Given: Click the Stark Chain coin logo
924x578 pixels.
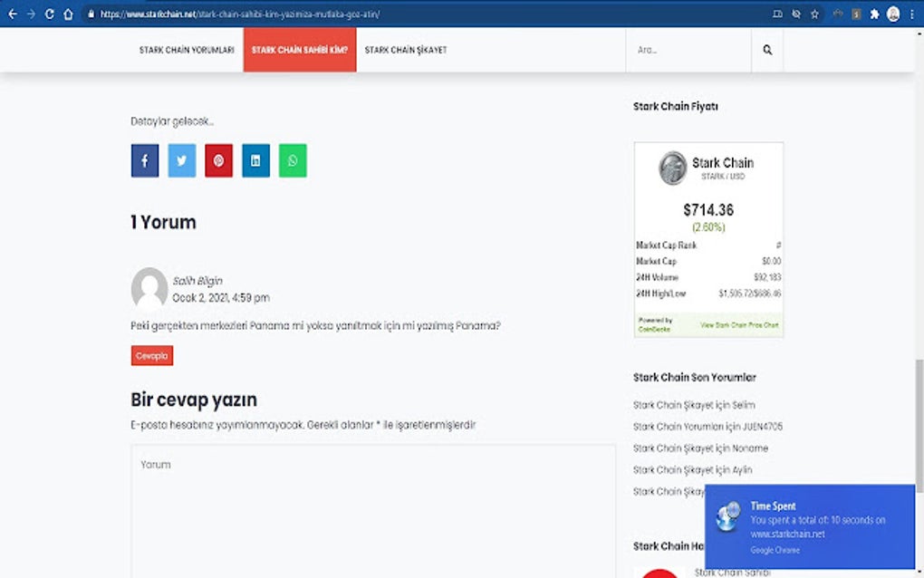Looking at the screenshot, I should coord(670,169).
